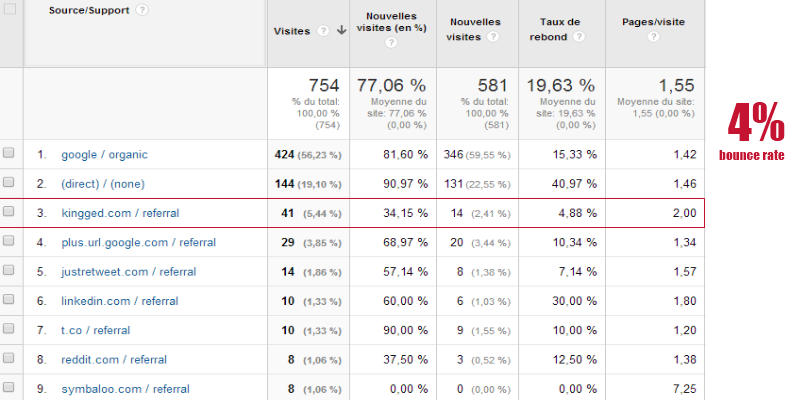The width and height of the screenshot is (800, 400).
Task: Sort by Nouvelles visites (en %) header
Action: (391, 22)
